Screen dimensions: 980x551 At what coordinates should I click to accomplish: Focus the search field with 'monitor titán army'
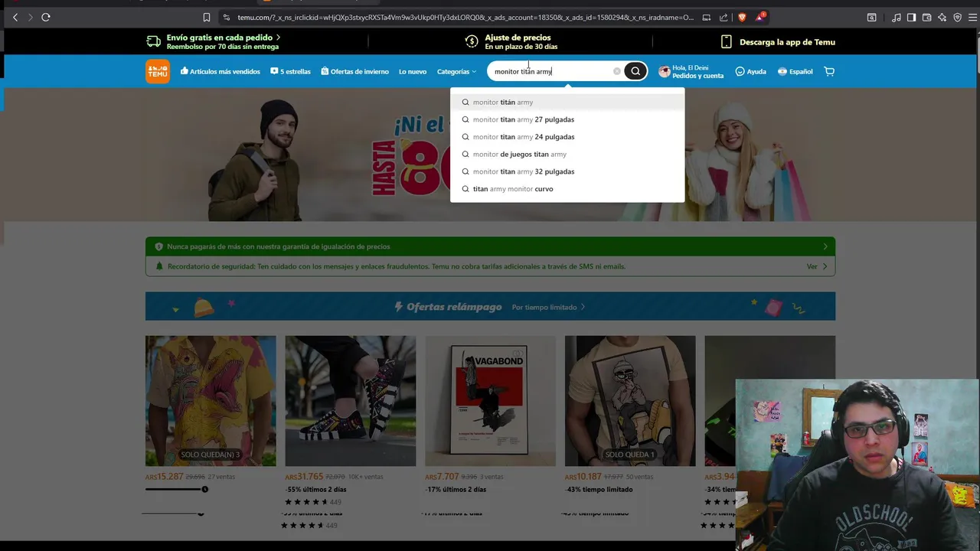click(x=551, y=71)
